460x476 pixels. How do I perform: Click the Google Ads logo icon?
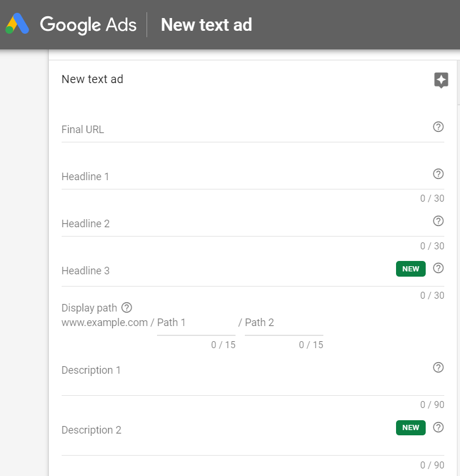pyautogui.click(x=17, y=23)
